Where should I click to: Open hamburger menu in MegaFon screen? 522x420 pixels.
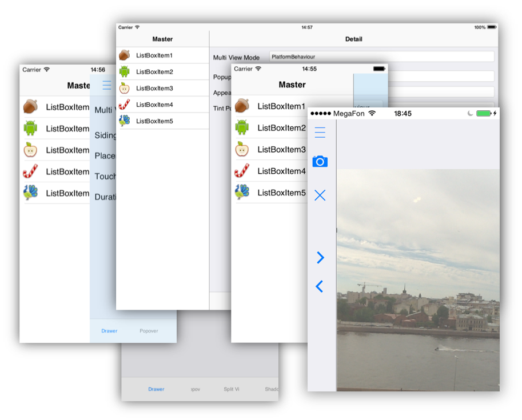320,133
